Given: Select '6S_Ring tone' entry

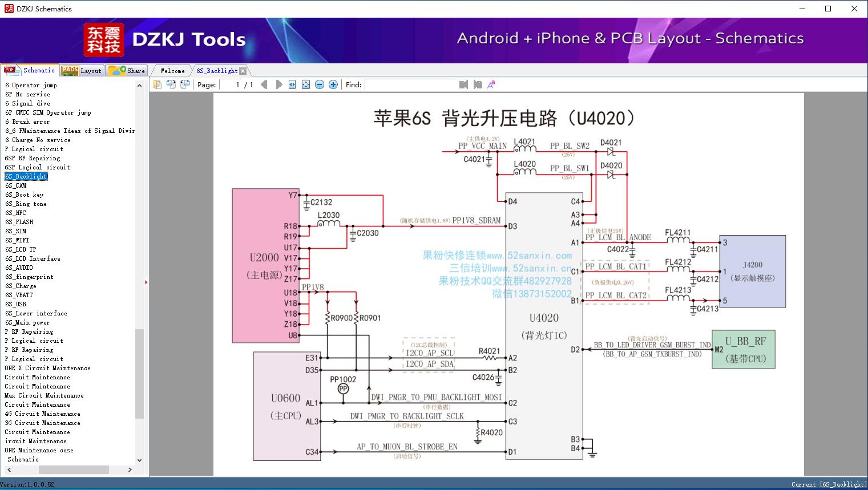Looking at the screenshot, I should pyautogui.click(x=26, y=204).
